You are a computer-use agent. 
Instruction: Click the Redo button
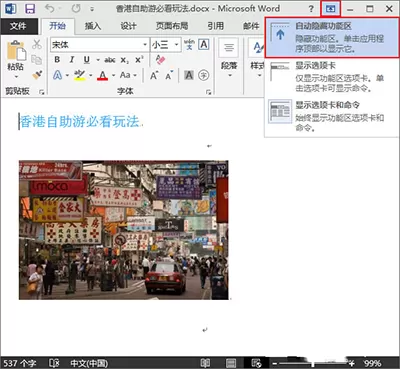click(x=76, y=9)
